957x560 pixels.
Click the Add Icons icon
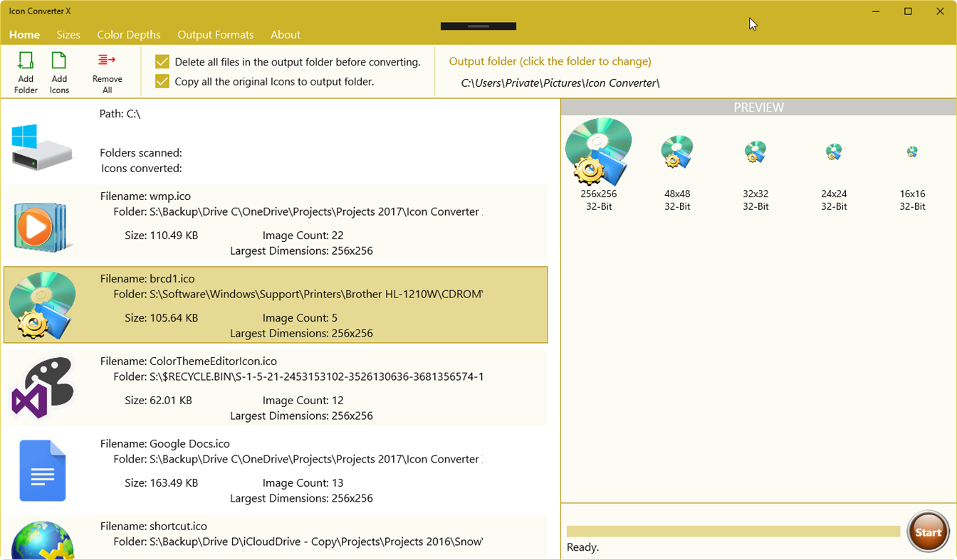[59, 71]
